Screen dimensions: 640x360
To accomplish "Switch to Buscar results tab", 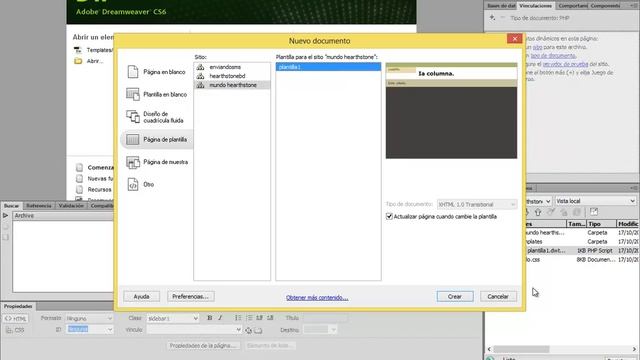I will [11, 206].
